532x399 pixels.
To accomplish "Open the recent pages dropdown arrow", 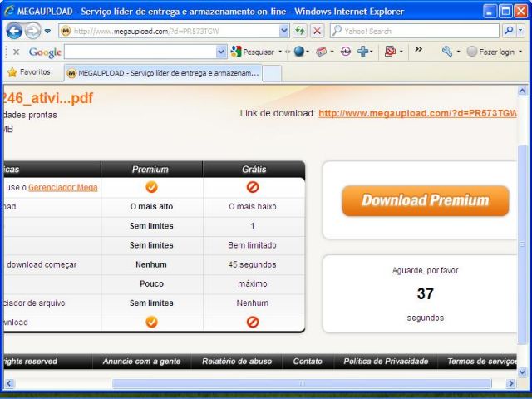I will click(x=47, y=32).
